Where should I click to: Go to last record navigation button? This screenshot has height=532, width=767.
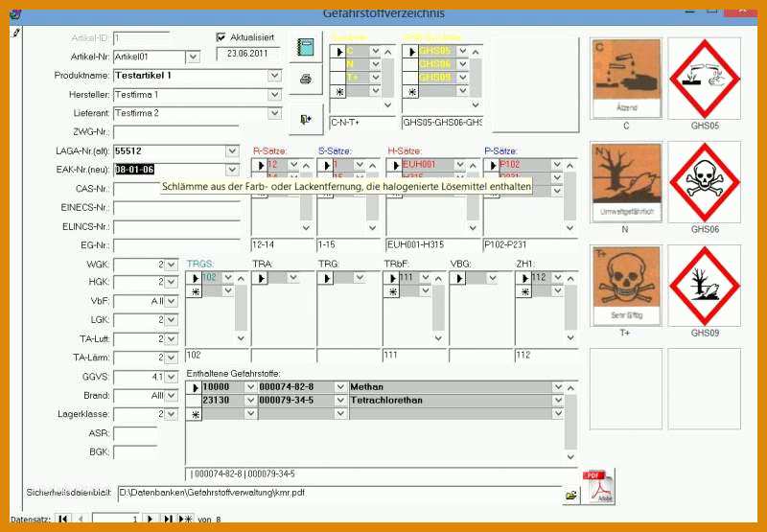168,519
